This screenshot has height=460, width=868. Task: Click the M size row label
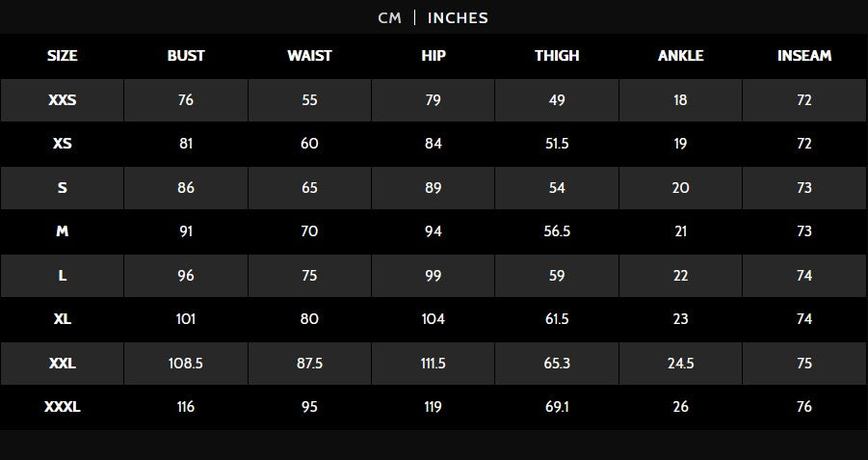63,231
